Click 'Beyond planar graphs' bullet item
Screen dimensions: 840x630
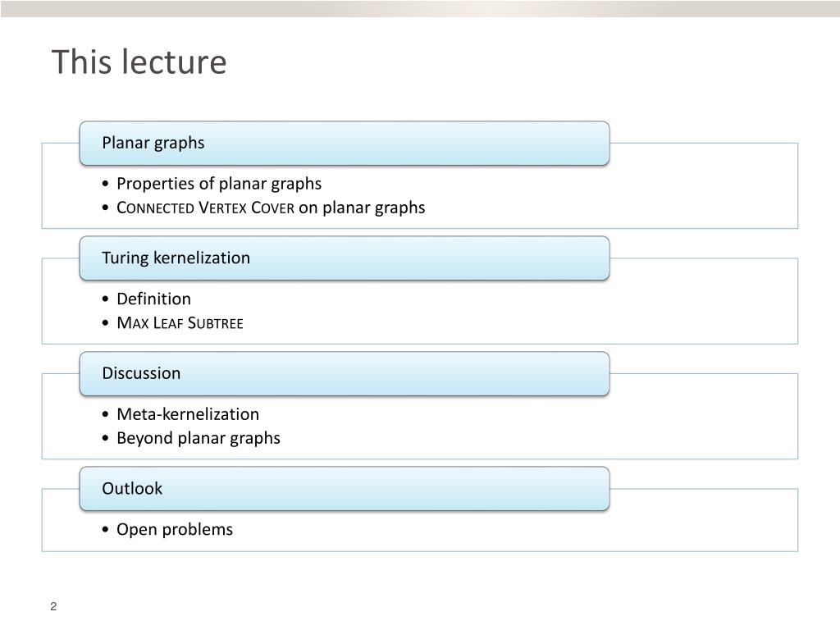tap(199, 438)
